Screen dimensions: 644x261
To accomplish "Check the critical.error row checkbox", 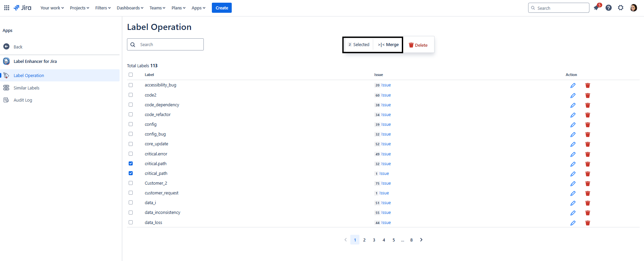I will click(x=131, y=154).
